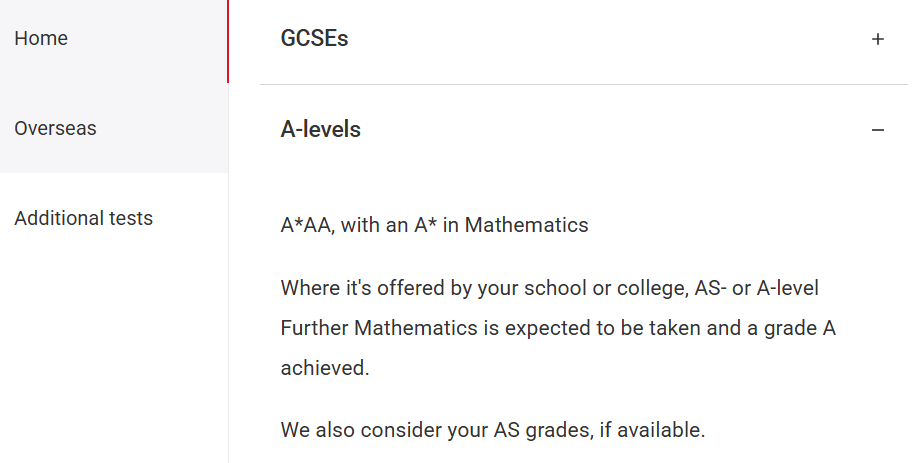This screenshot has width=912, height=463.
Task: Click the GCSEs accordion heading
Action: (x=314, y=38)
